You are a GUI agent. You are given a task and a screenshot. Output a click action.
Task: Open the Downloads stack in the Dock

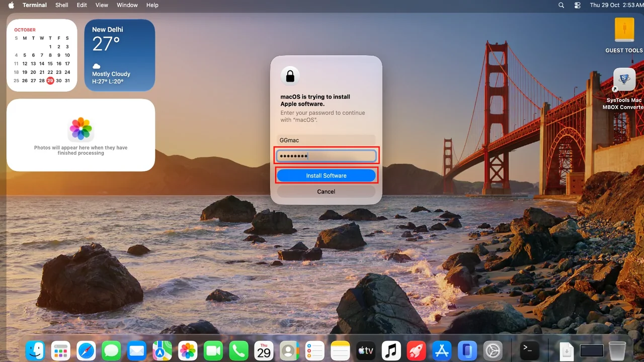(x=567, y=350)
